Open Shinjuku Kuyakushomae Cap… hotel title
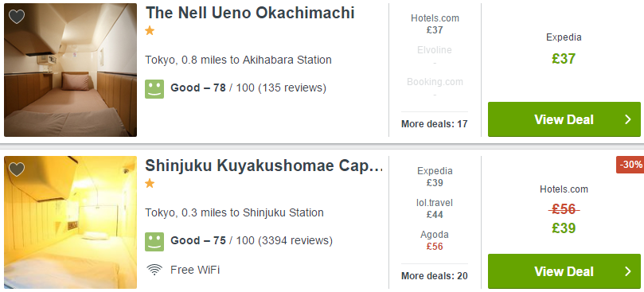Viewport: 644px width, 292px height. tap(264, 165)
